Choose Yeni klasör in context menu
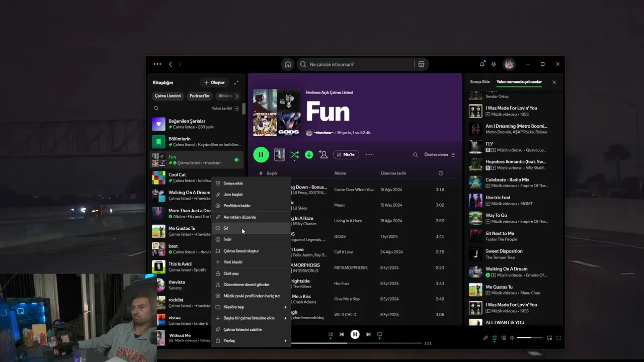The image size is (644, 362). point(251,262)
